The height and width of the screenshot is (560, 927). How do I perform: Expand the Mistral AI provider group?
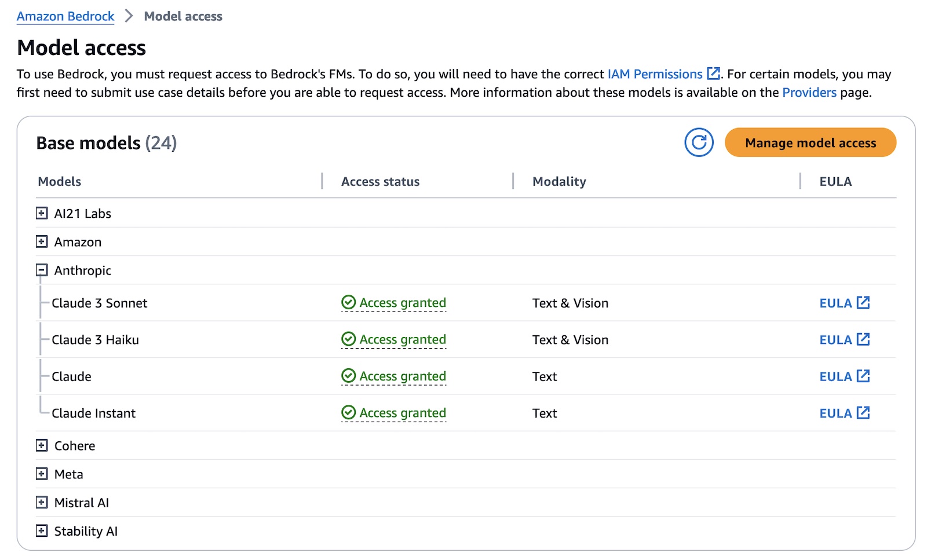point(42,502)
